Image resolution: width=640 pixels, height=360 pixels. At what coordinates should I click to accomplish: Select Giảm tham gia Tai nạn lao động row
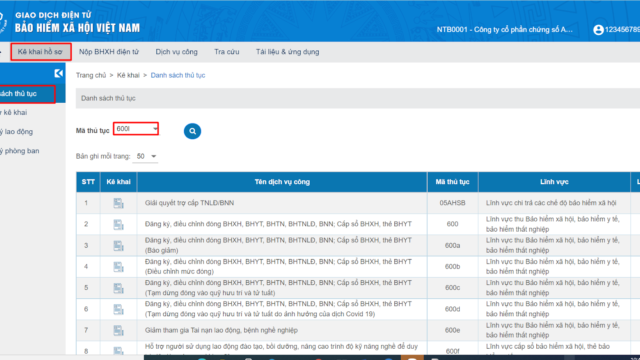(221, 330)
